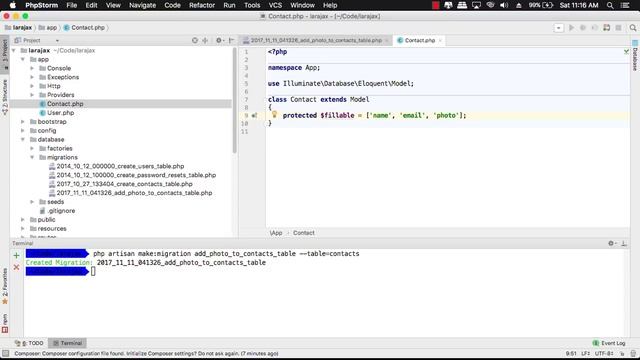
Task: Click the Search Everywhere magnifier icon
Action: point(633,28)
